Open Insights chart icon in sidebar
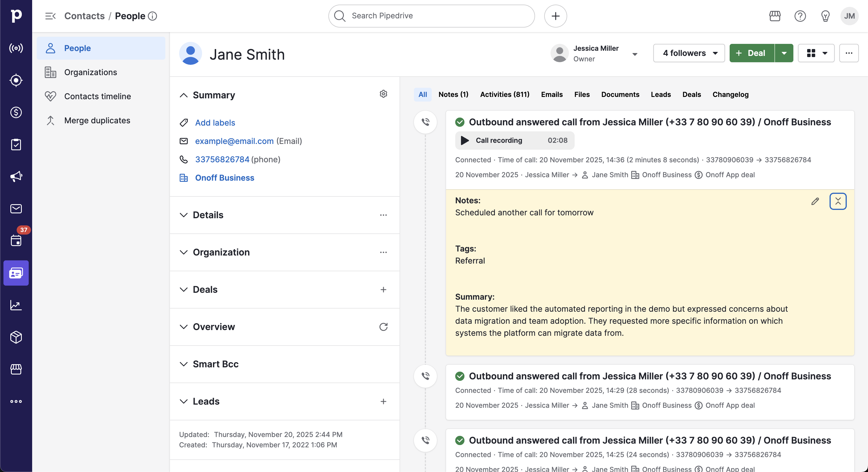The height and width of the screenshot is (472, 868). click(x=16, y=305)
